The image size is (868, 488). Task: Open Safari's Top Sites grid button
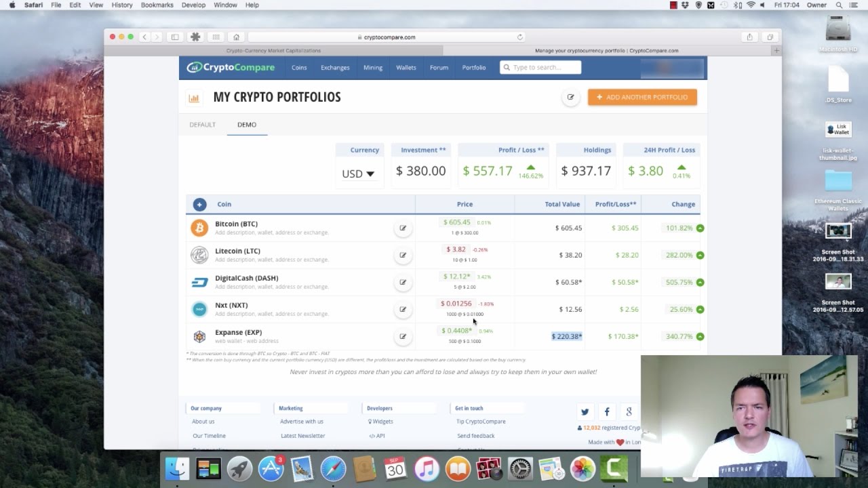coord(216,37)
